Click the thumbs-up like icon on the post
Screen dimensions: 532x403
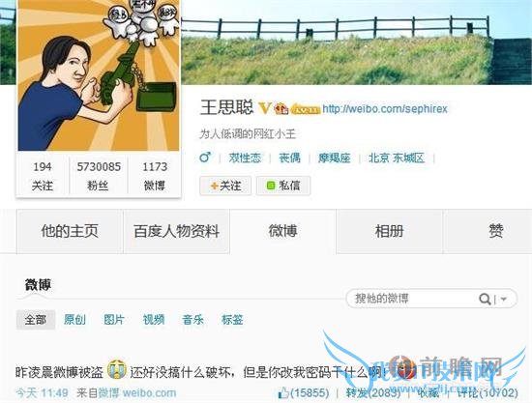tap(283, 393)
